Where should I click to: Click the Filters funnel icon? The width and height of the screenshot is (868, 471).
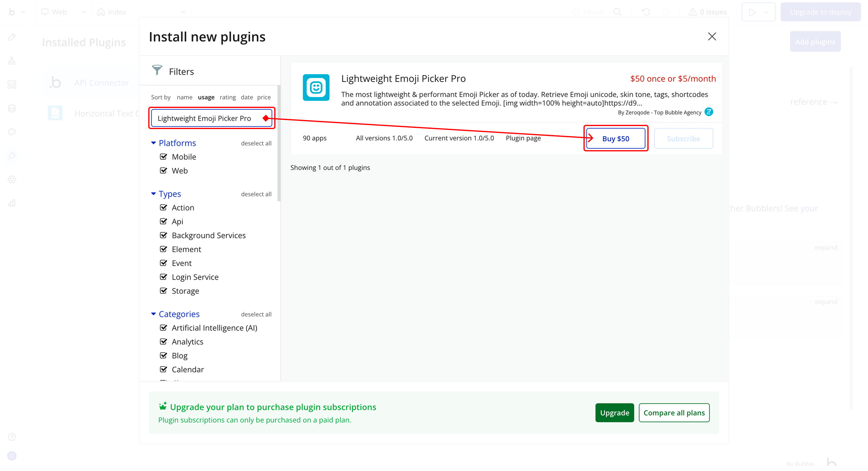pyautogui.click(x=157, y=70)
